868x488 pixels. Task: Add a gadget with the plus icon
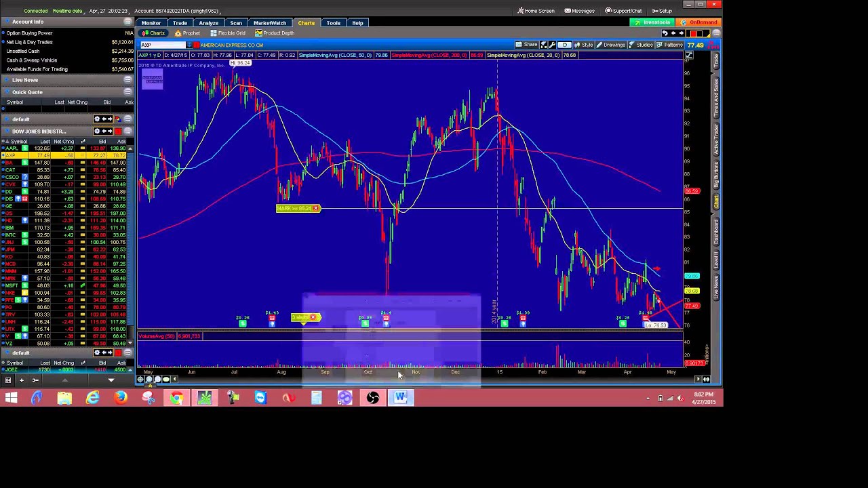click(x=21, y=380)
